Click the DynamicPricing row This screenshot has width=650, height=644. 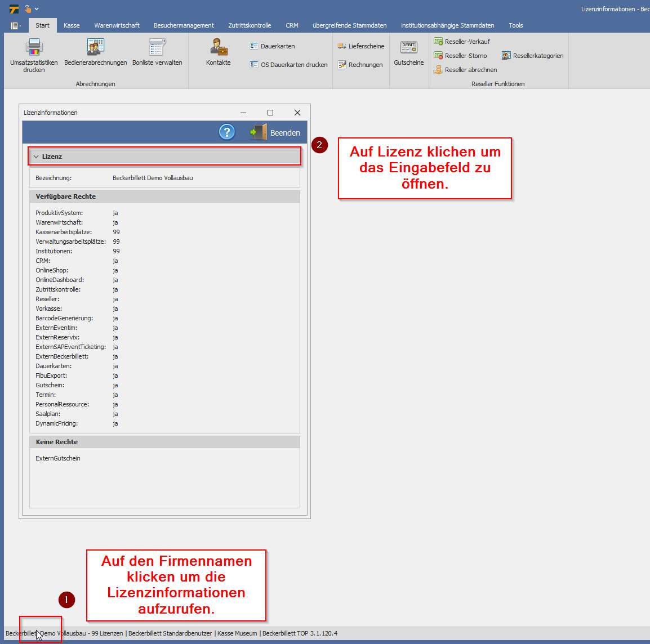click(x=77, y=423)
